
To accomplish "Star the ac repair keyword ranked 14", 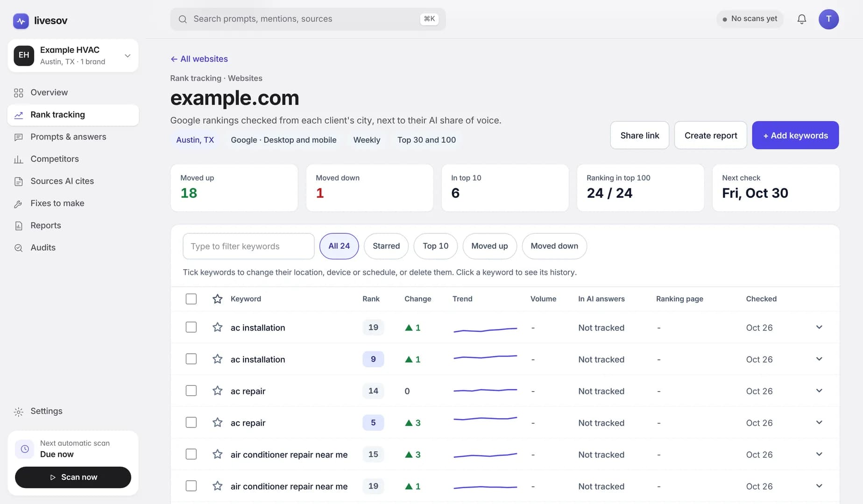I will [x=218, y=391].
